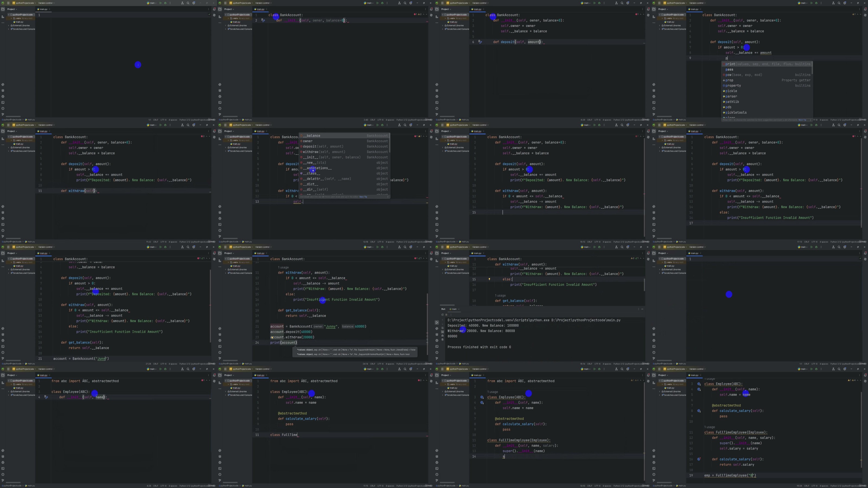Toggle soft-wrap in the Run console
This screenshot has width=868, height=488.
pyautogui.click(x=443, y=328)
